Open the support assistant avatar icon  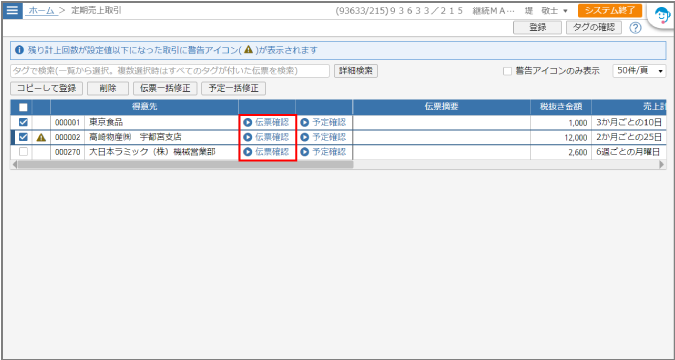pyautogui.click(x=661, y=17)
